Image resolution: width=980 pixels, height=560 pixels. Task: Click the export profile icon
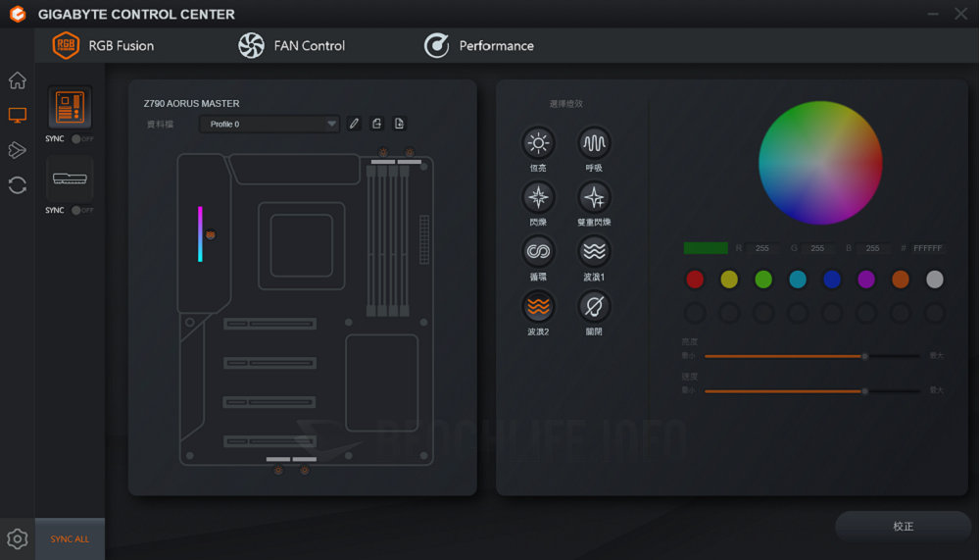click(x=377, y=124)
